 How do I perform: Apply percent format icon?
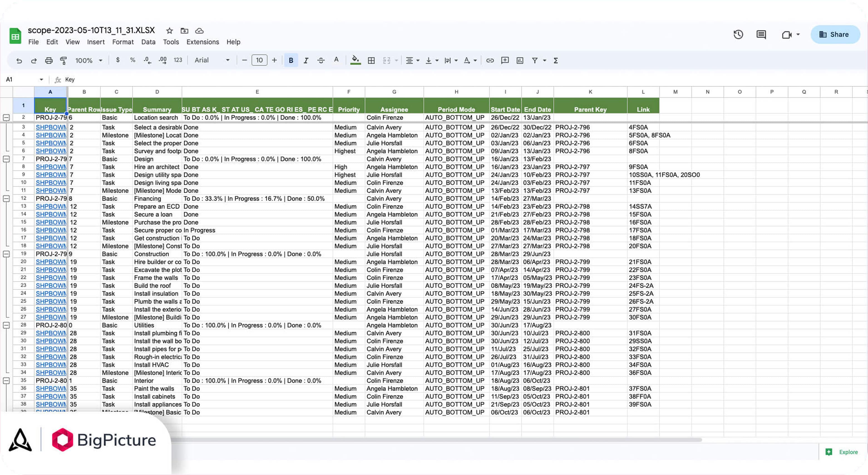(132, 60)
